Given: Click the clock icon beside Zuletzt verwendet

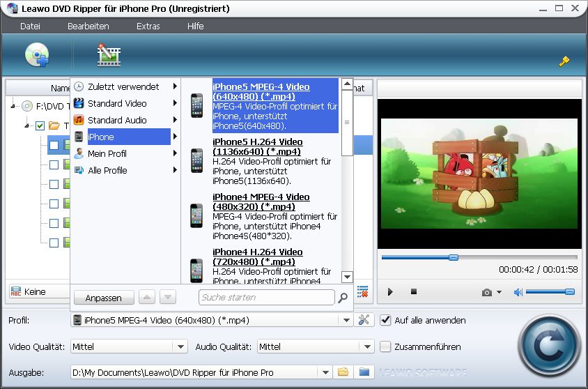Looking at the screenshot, I should point(79,86).
